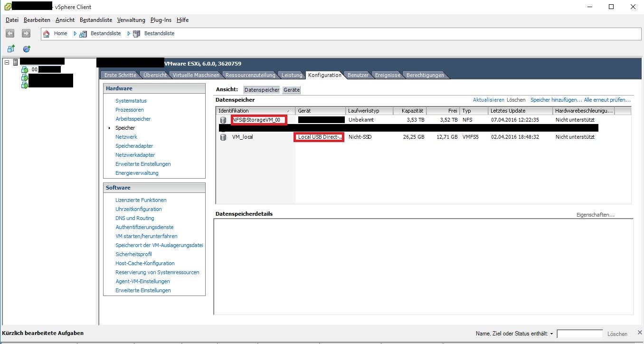Click the vSphere Client title bar icon
The width and height of the screenshot is (644, 344).
(7, 7)
